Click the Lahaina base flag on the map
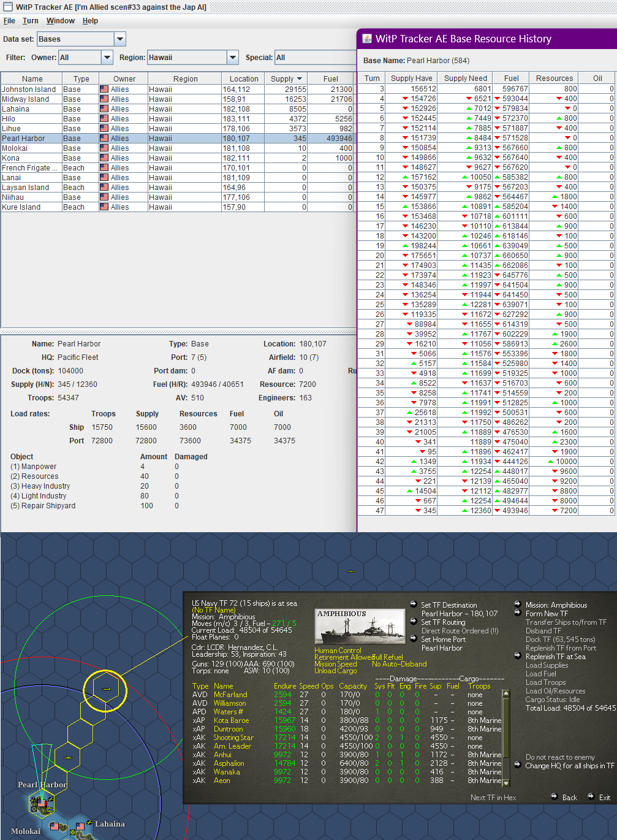The height and width of the screenshot is (840, 617). (81, 828)
